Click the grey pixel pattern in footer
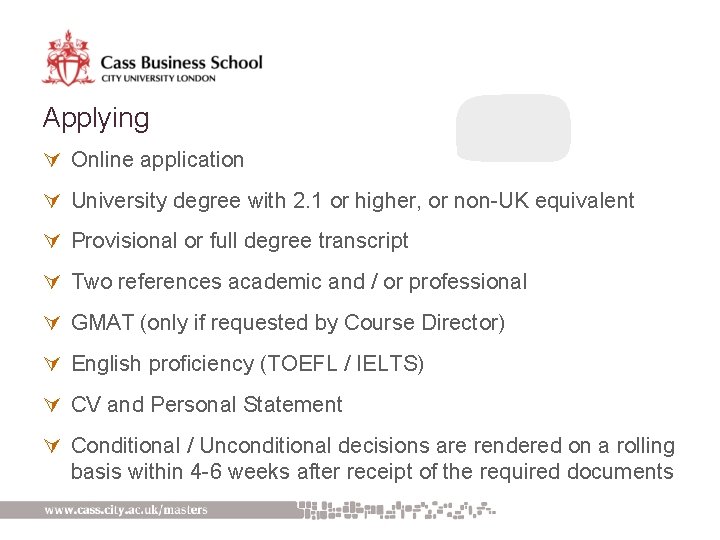720x540 pixels. [x=397, y=510]
